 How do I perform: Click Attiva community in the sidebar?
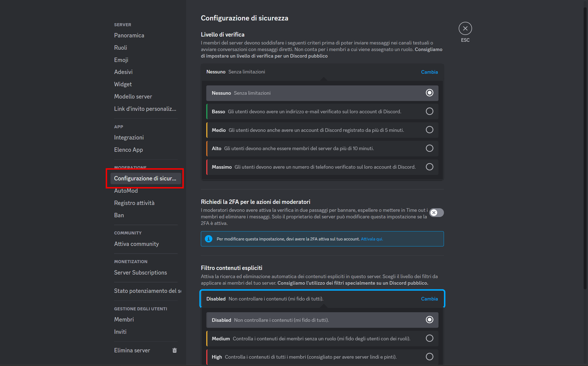pyautogui.click(x=136, y=244)
